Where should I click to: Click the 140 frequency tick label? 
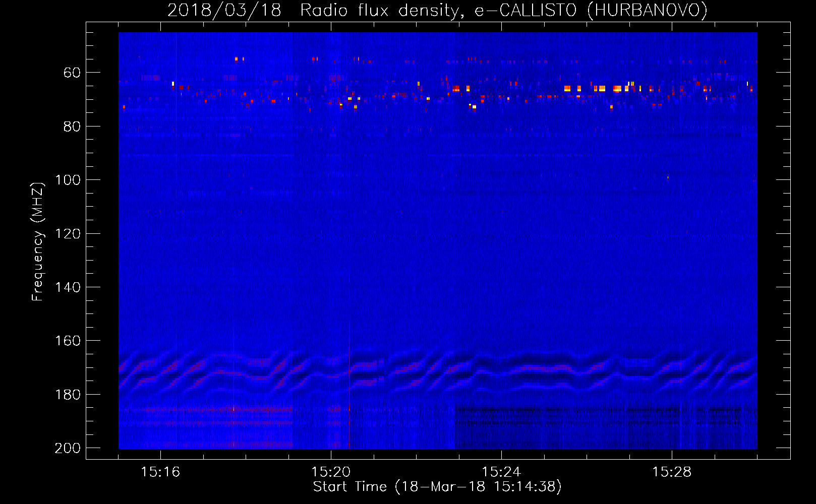(68, 287)
